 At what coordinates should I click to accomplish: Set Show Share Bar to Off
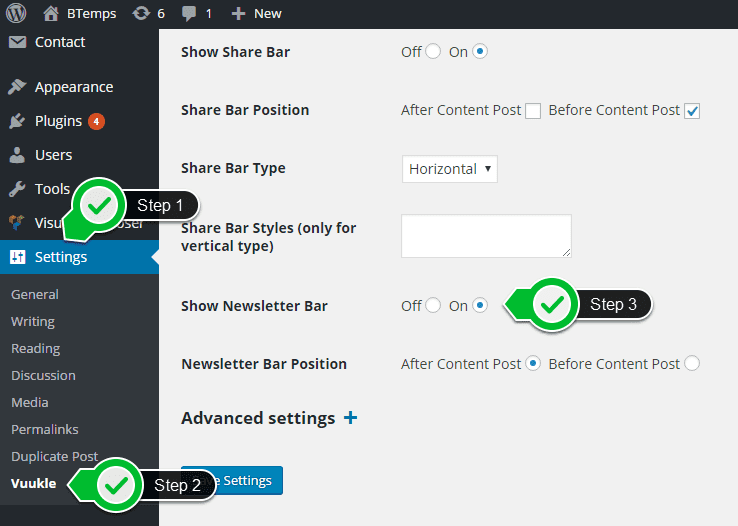click(x=433, y=52)
